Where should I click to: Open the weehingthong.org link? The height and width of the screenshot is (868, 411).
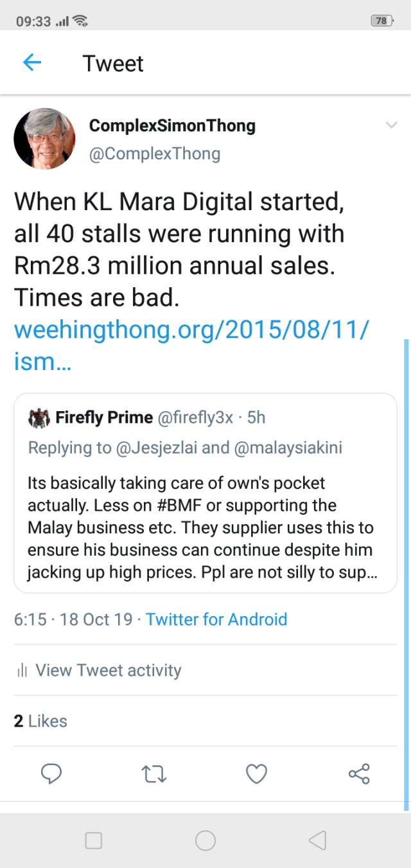191,346
